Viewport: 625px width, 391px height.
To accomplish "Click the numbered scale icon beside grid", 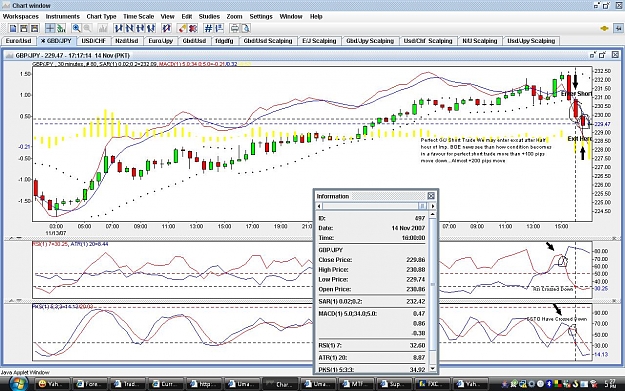I will click(x=219, y=28).
